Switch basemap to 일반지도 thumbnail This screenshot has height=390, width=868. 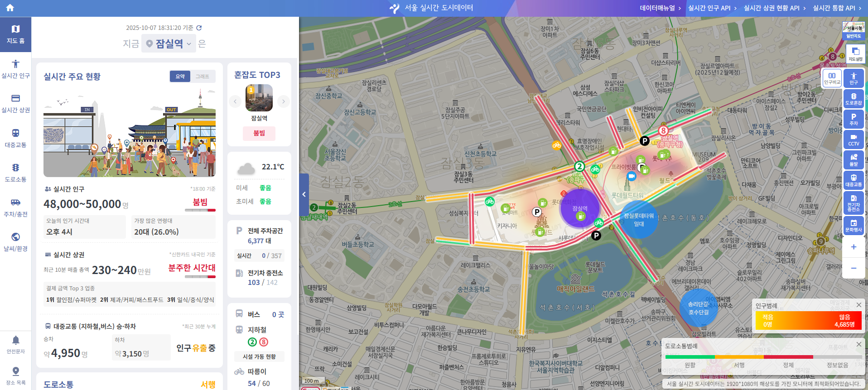coord(854,30)
